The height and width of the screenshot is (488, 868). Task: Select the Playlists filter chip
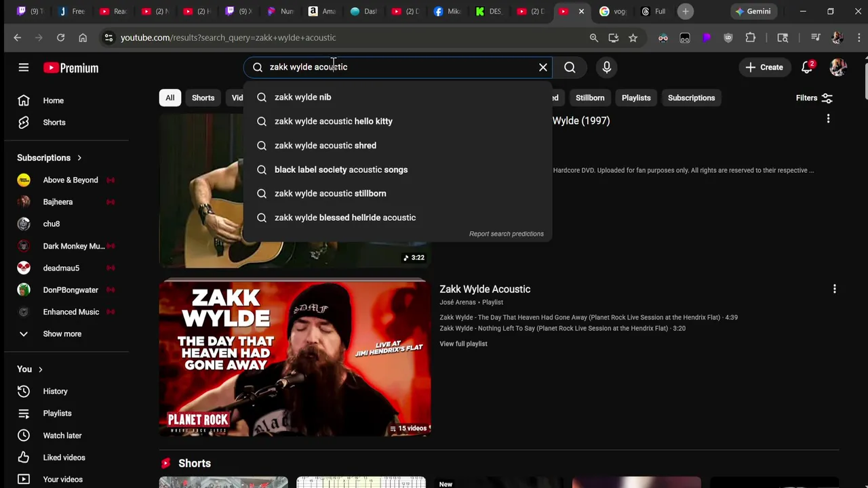636,98
